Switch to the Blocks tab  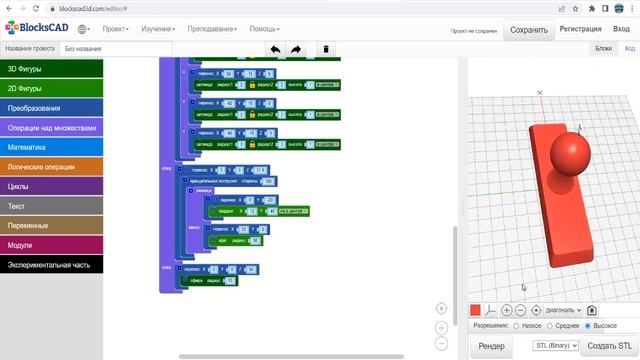603,49
